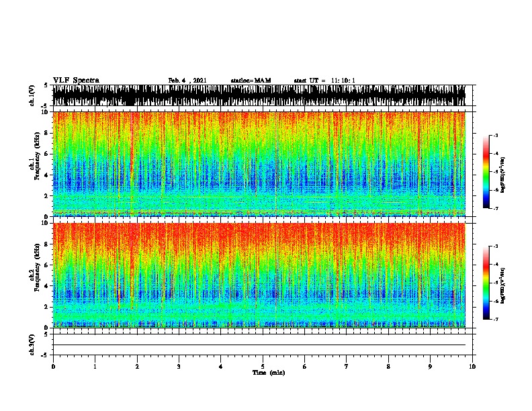
Task: Click the "-7" label on ch.1 color bar
Action: 496,208
